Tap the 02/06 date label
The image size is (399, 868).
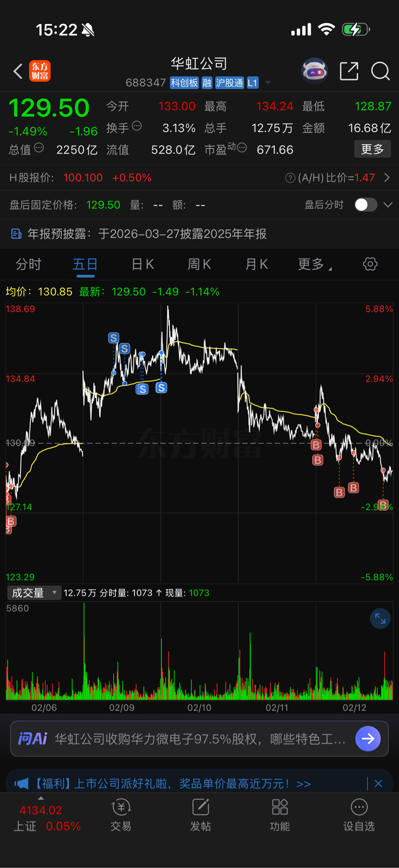44,708
